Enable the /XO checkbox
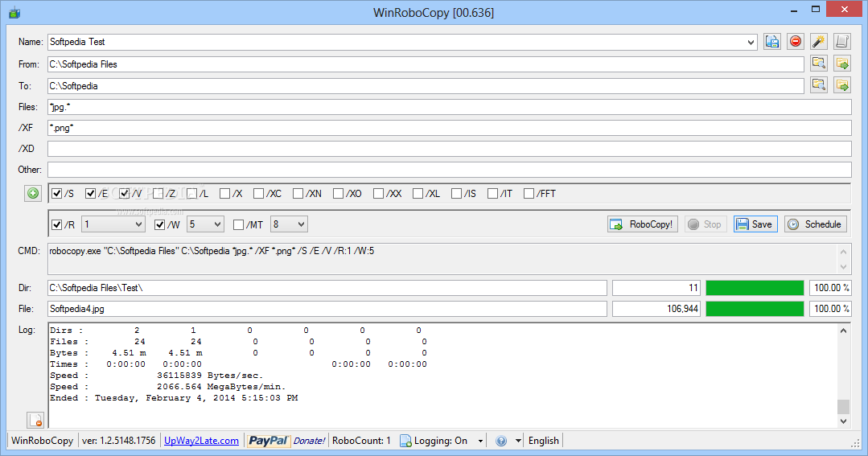 click(338, 194)
